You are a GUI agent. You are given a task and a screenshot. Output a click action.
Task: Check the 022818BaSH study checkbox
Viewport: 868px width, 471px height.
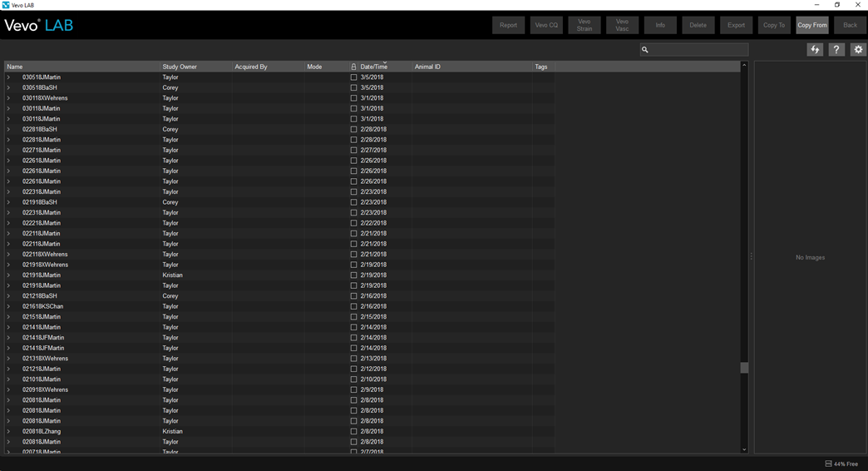tap(353, 129)
